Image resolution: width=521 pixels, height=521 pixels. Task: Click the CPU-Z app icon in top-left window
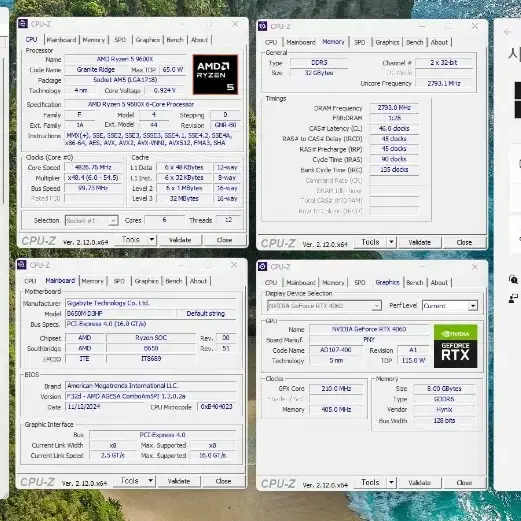(x=23, y=24)
